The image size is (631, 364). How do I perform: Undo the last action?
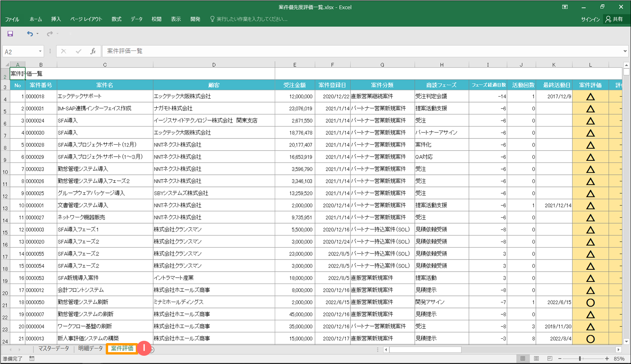[30, 34]
